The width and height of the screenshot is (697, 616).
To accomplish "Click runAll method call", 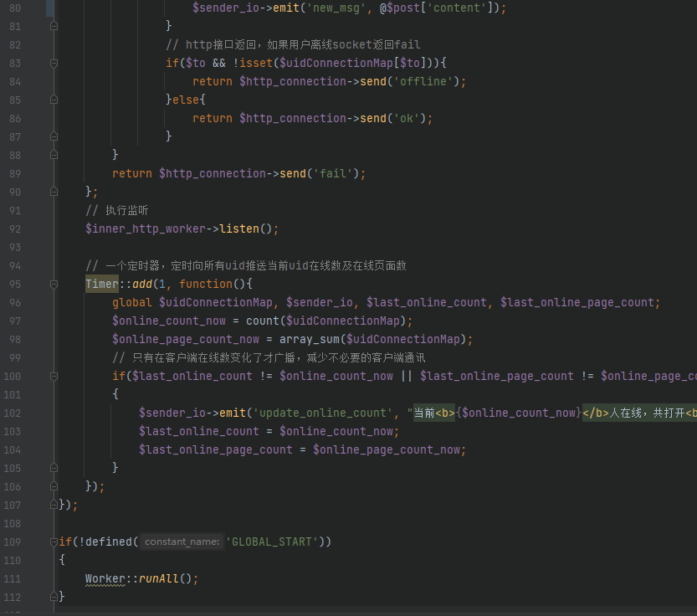I will coord(159,578).
